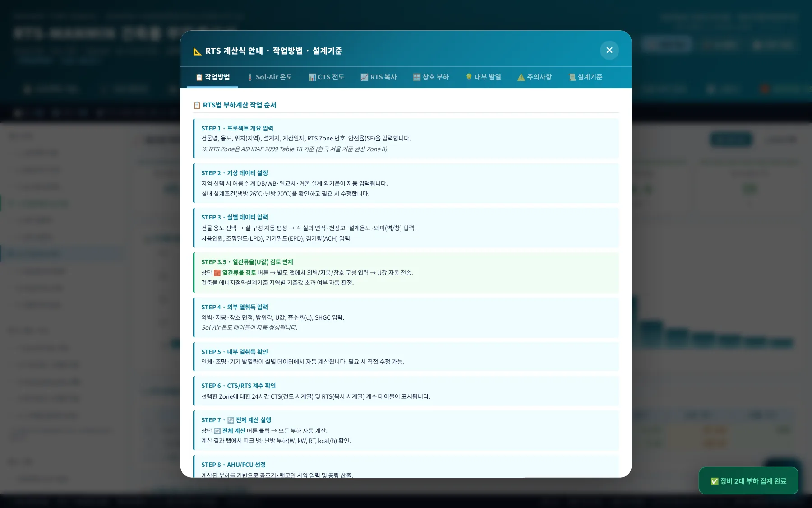Open the RTS 복사 tab
The height and width of the screenshot is (508, 812).
[x=378, y=77]
